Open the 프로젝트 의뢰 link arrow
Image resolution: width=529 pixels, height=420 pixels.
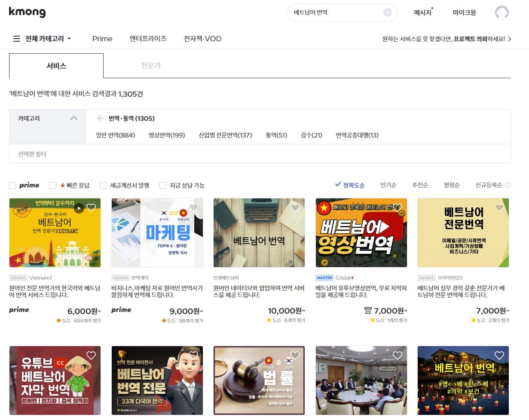[x=509, y=39]
